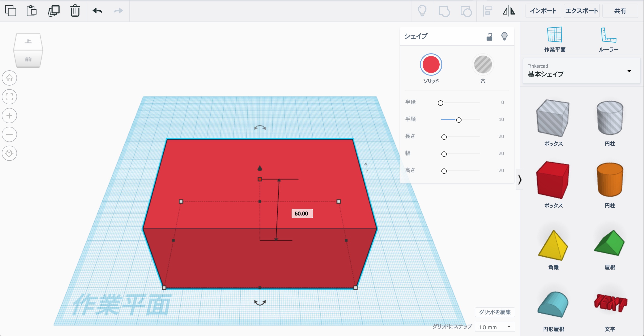Click the Export (エクスポート) button
Viewport: 644px width, 336px height.
tap(581, 11)
